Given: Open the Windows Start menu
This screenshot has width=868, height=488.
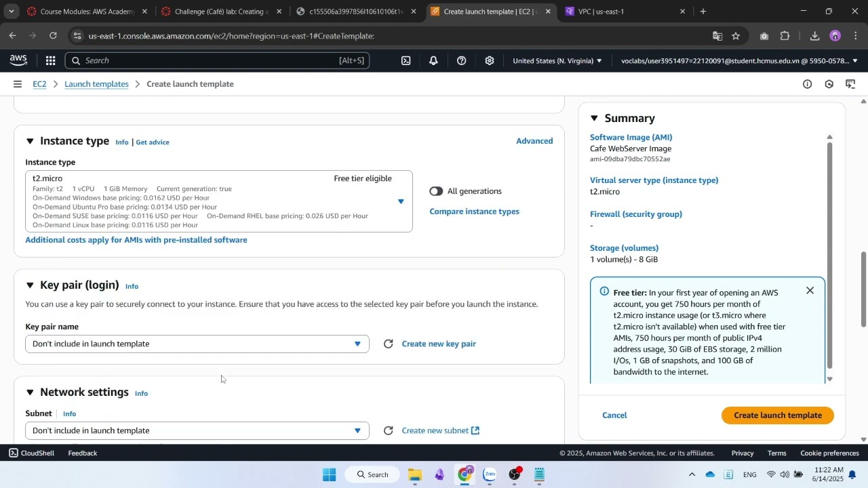Looking at the screenshot, I should (330, 474).
